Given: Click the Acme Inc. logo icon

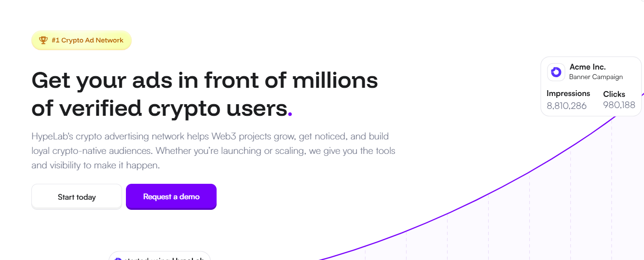Looking at the screenshot, I should (x=556, y=72).
